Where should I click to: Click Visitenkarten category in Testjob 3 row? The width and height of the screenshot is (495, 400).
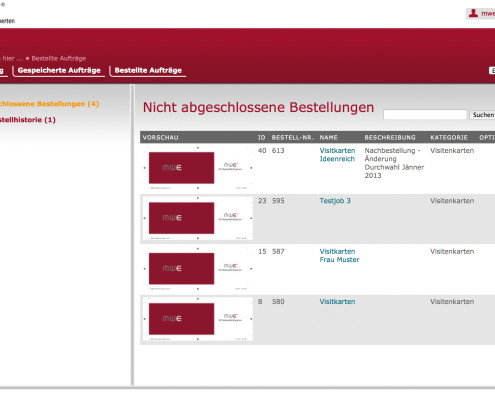tap(452, 201)
